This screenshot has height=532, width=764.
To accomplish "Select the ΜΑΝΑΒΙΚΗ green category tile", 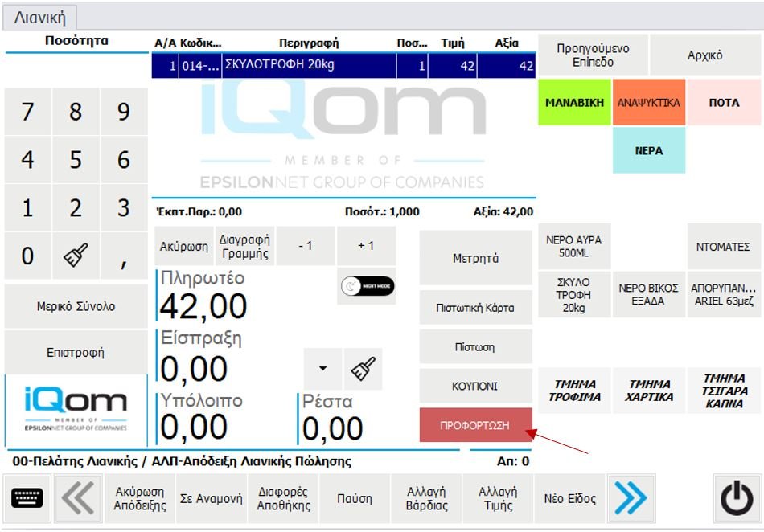I will [x=574, y=102].
